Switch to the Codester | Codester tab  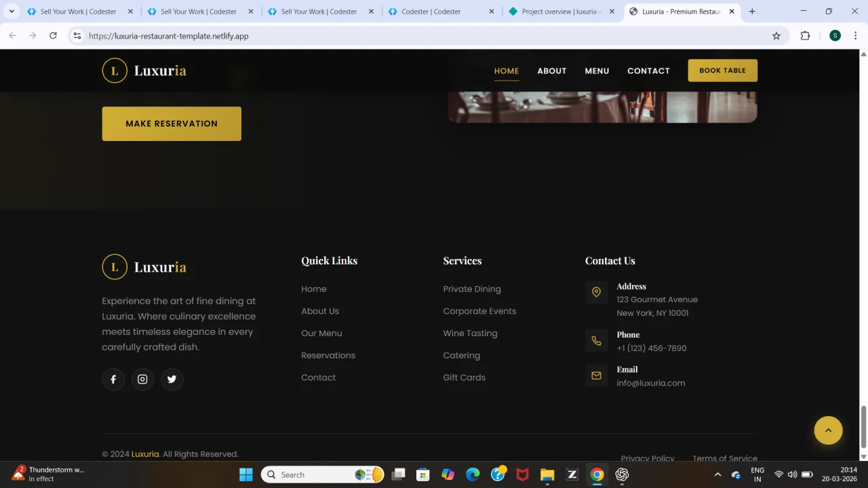coord(442,12)
